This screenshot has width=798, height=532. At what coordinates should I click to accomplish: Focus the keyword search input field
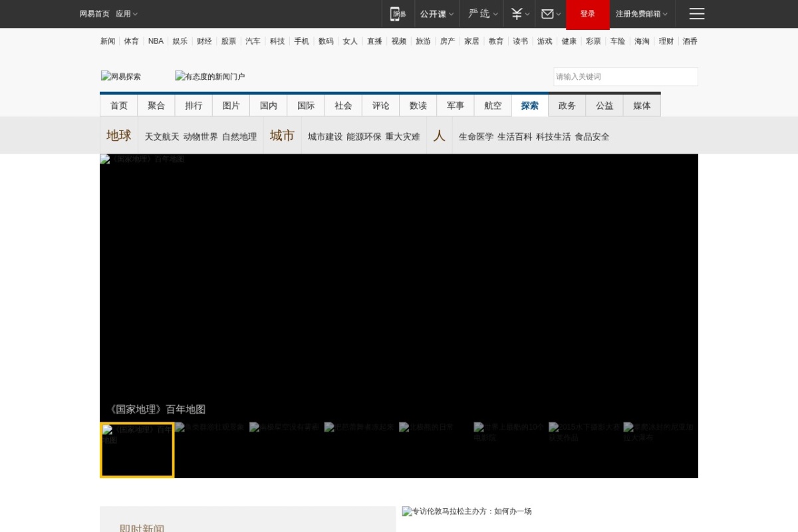(x=626, y=76)
